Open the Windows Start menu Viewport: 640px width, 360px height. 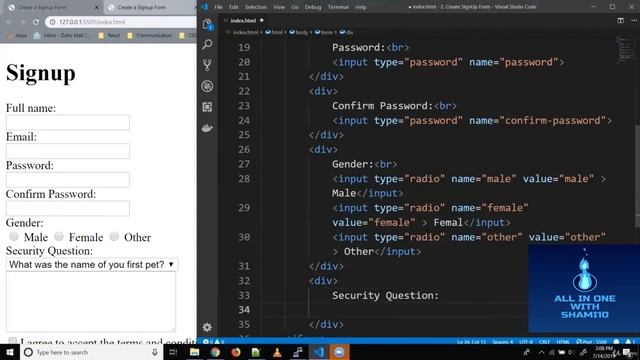coord(9,352)
